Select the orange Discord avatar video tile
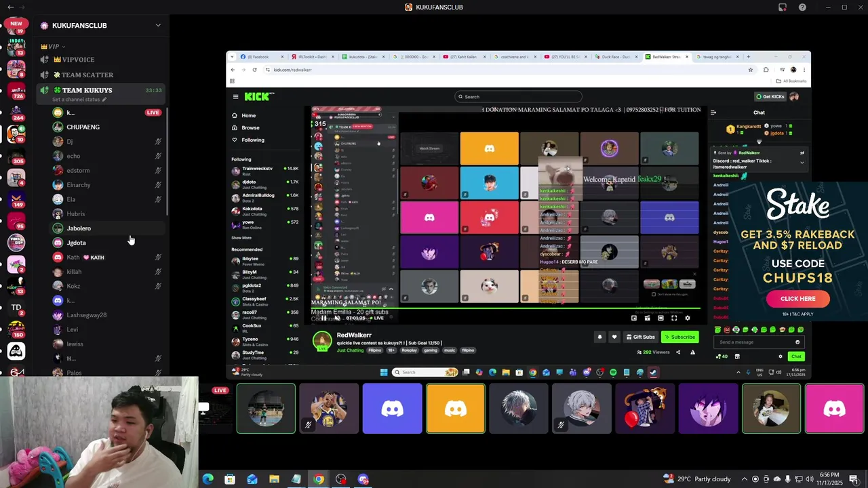 pos(456,409)
